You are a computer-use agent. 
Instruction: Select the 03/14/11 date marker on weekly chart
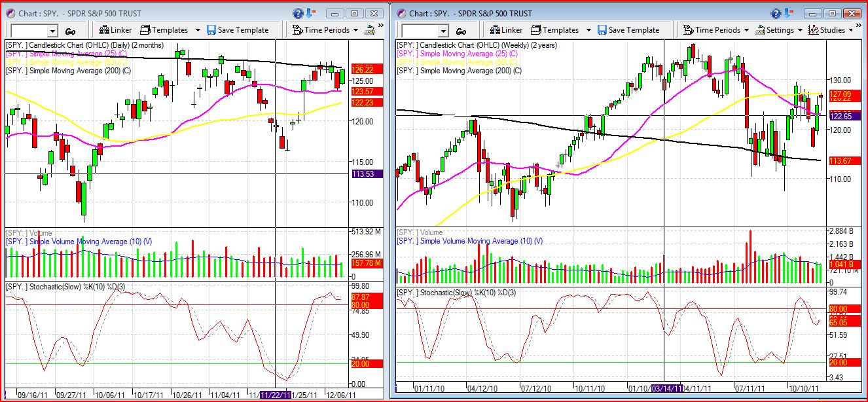tap(666, 388)
